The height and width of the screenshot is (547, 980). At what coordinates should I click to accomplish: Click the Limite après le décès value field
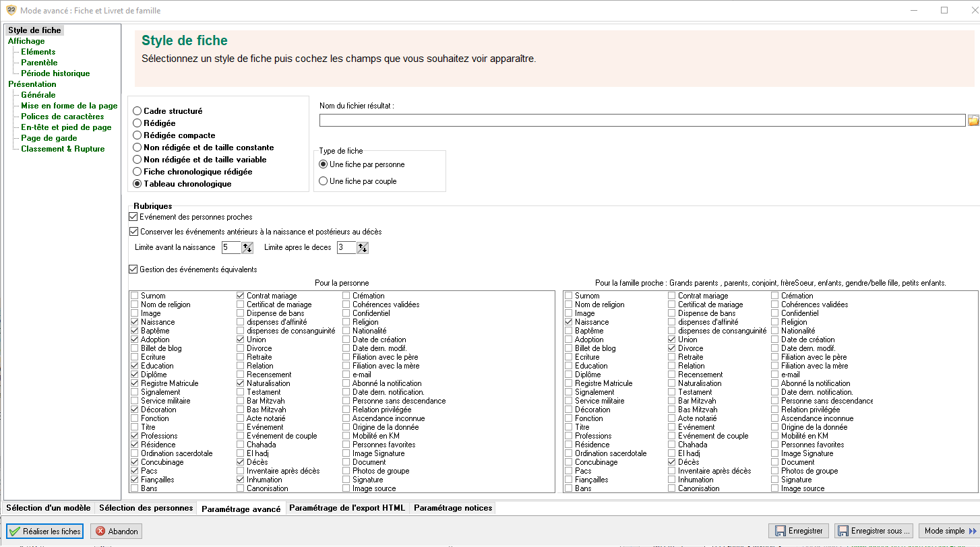point(346,248)
